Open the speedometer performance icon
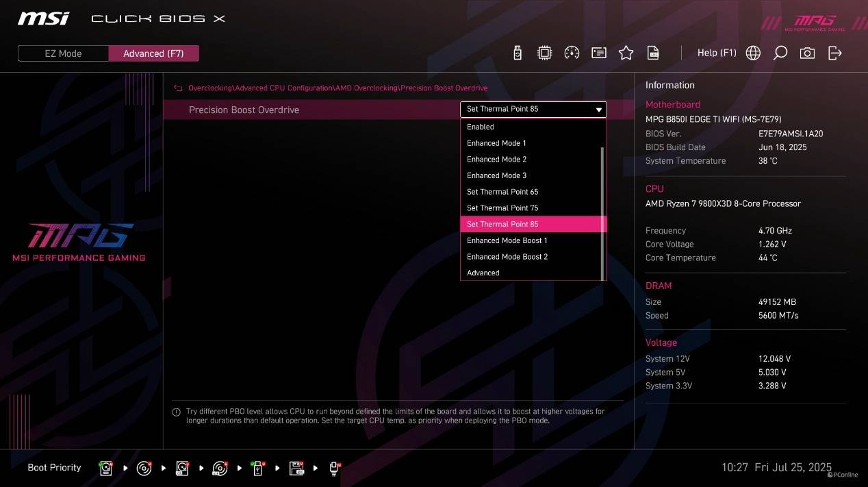The image size is (868, 487). tap(572, 53)
